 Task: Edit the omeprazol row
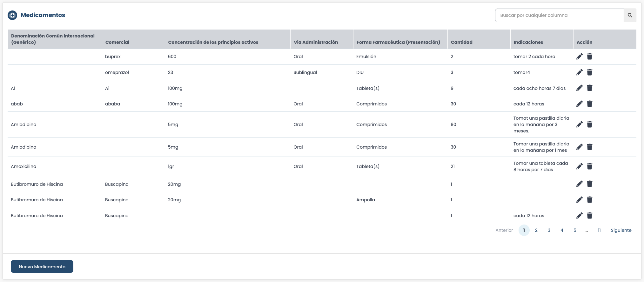pyautogui.click(x=580, y=72)
